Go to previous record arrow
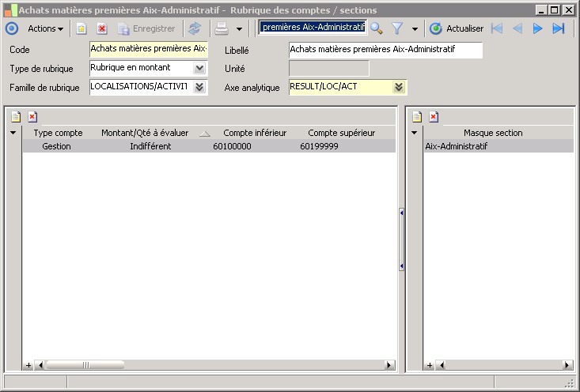The height and width of the screenshot is (392, 580). (x=517, y=28)
